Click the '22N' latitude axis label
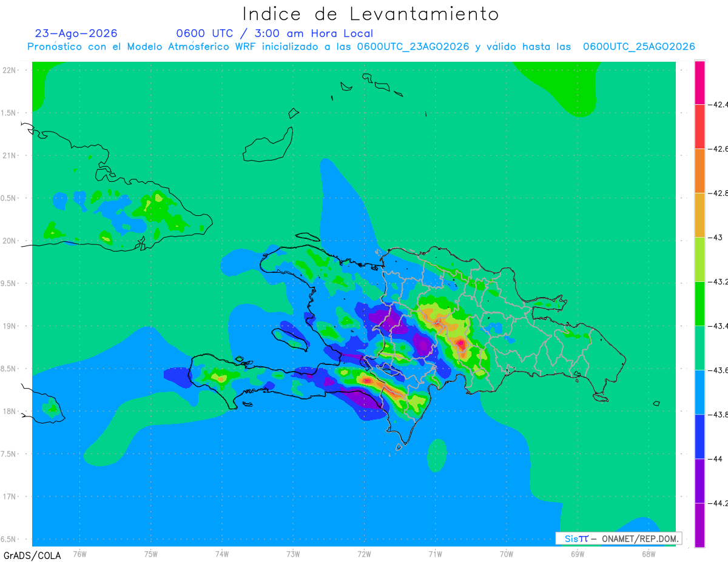This screenshot has width=728, height=562. (10, 70)
